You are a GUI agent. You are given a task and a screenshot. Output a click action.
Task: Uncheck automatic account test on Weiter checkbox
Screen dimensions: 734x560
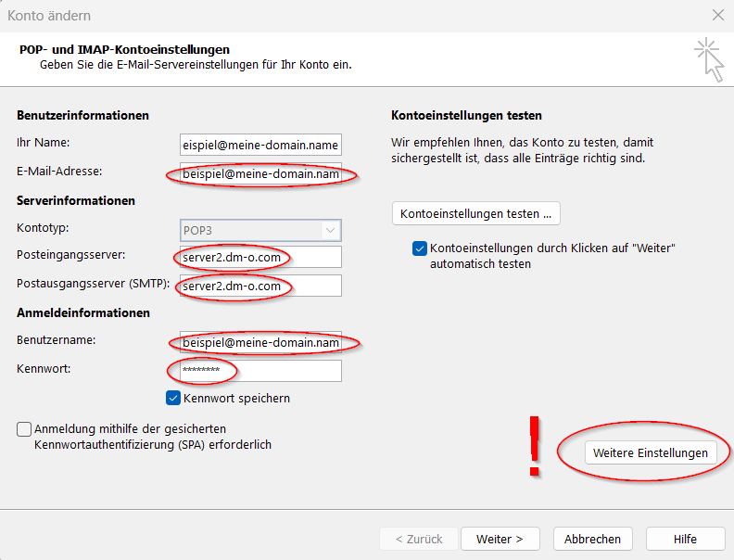click(x=420, y=249)
